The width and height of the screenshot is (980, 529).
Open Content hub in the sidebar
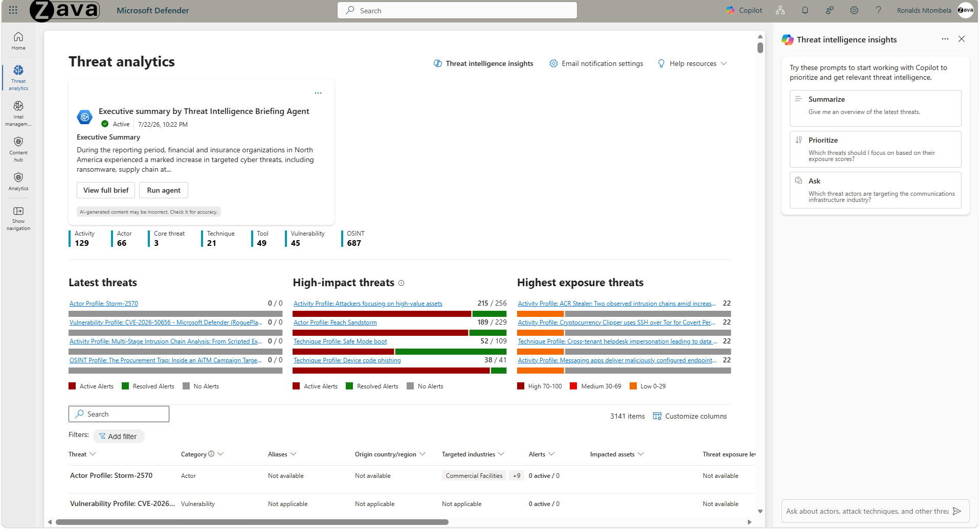(x=18, y=149)
